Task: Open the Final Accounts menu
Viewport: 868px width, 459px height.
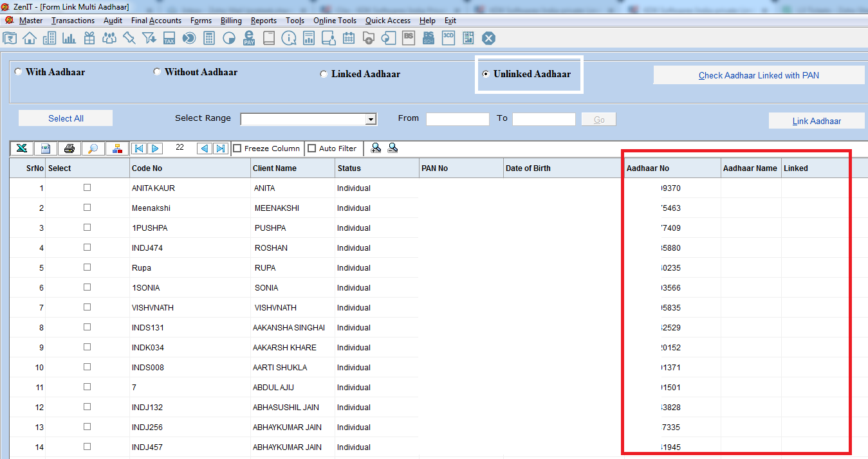Action: 156,21
